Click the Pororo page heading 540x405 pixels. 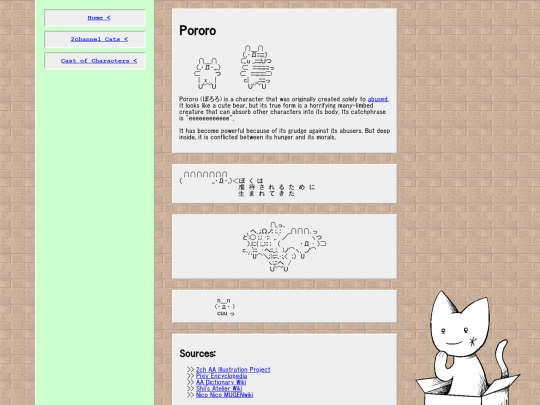tap(198, 31)
